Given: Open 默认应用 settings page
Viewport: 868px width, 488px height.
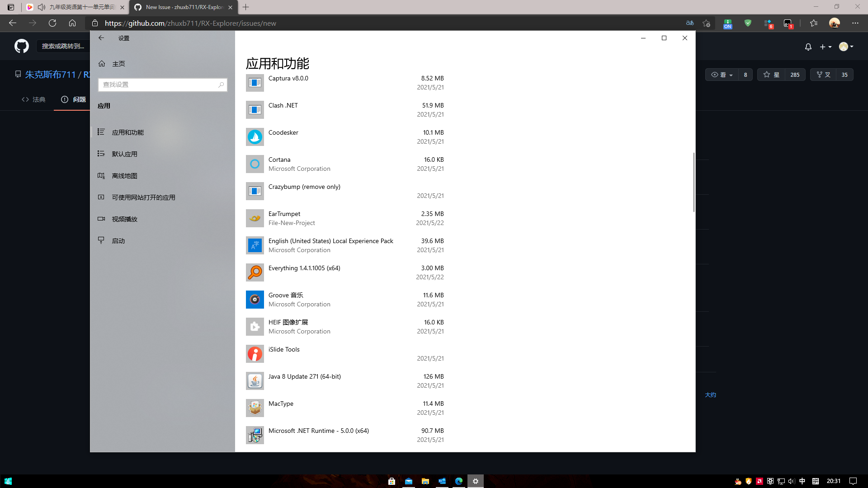Looking at the screenshot, I should coord(163,154).
